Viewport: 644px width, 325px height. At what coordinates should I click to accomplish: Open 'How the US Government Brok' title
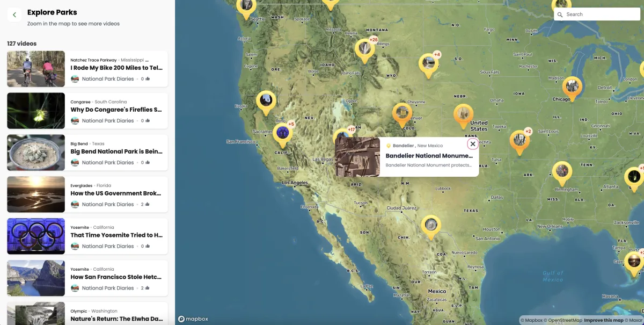click(x=116, y=193)
